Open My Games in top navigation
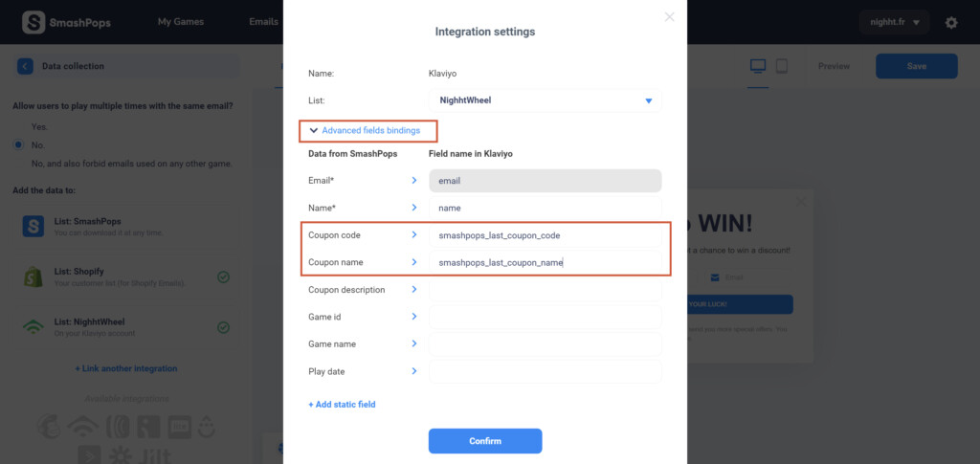Screen dimensions: 980x464 pyautogui.click(x=181, y=22)
